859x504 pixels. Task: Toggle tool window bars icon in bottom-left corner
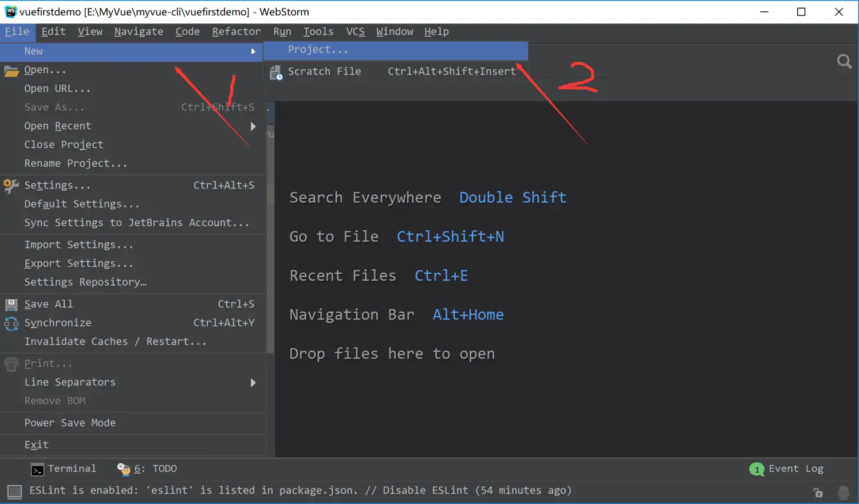click(14, 491)
